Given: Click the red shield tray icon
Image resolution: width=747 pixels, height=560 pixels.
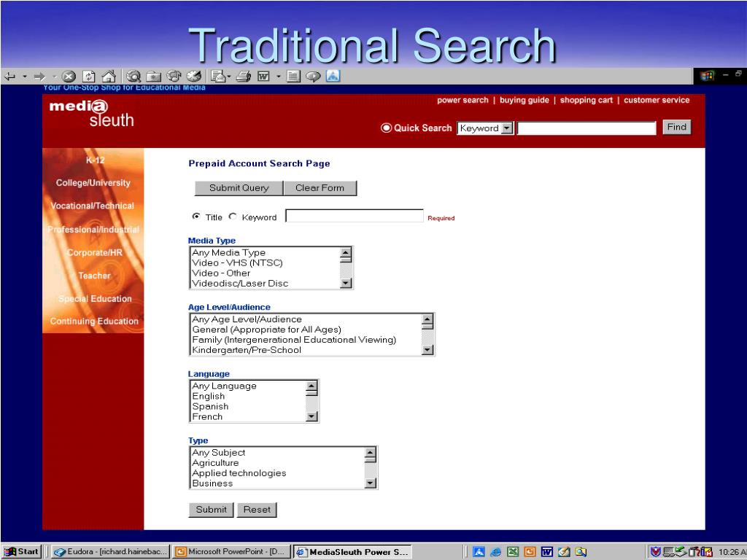Looking at the screenshot, I should tap(656, 552).
